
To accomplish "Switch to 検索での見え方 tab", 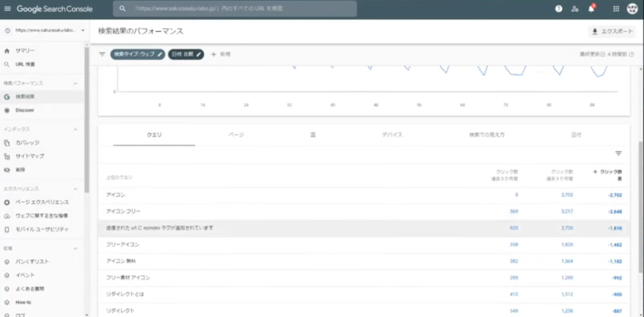I will tap(487, 135).
